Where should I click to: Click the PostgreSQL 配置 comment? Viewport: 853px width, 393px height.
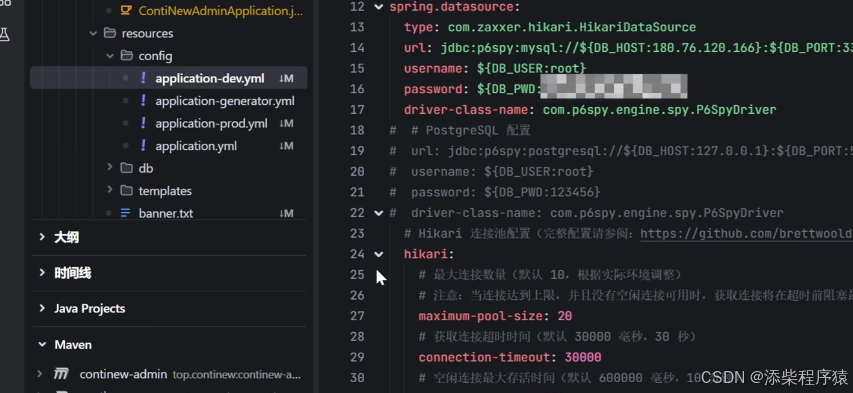click(471, 131)
